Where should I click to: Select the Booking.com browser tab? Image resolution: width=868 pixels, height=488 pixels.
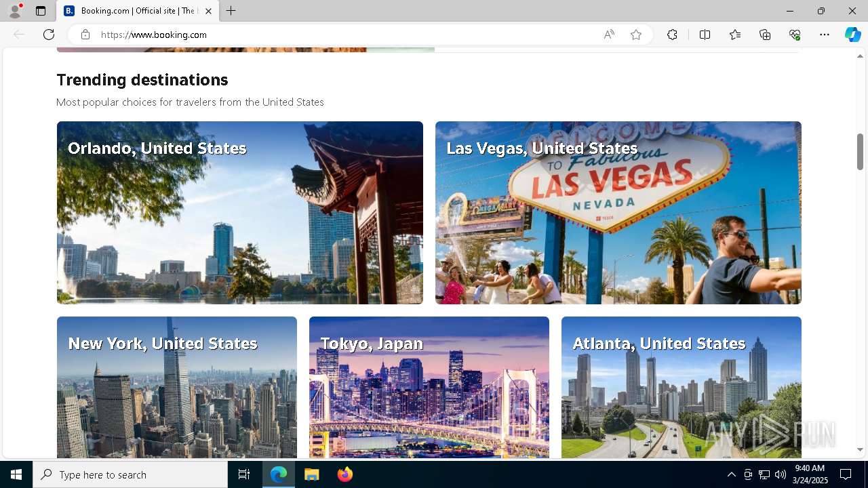(x=138, y=11)
